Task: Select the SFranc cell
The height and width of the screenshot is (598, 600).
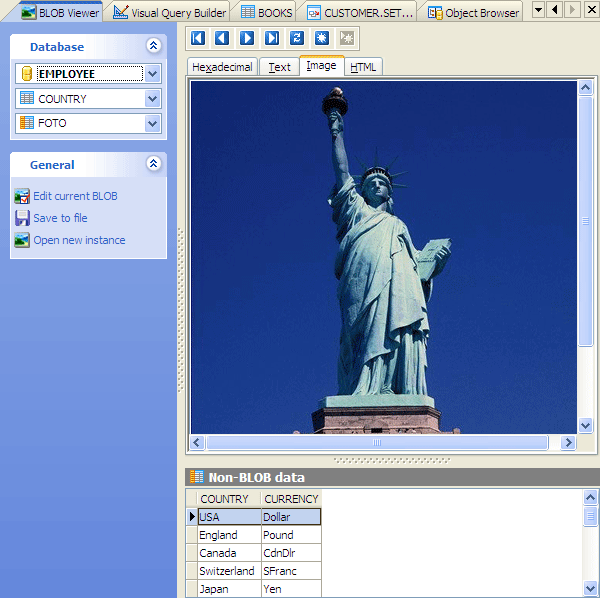Action: click(x=291, y=571)
